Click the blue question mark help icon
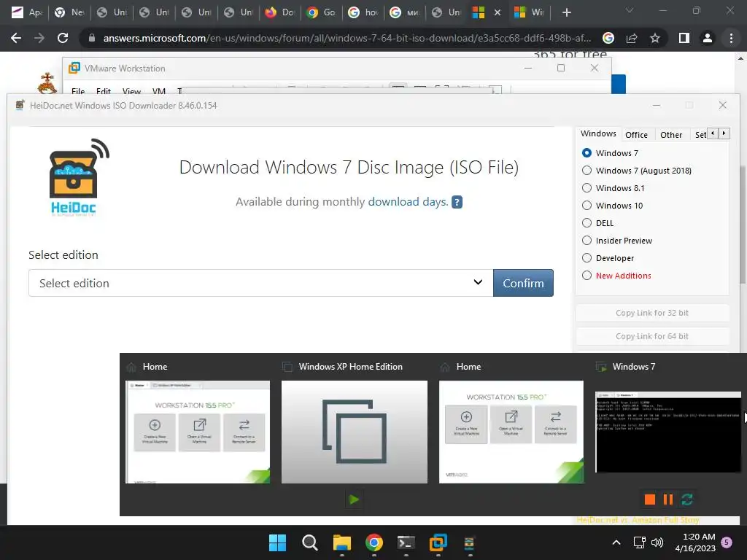The width and height of the screenshot is (747, 560). (457, 202)
